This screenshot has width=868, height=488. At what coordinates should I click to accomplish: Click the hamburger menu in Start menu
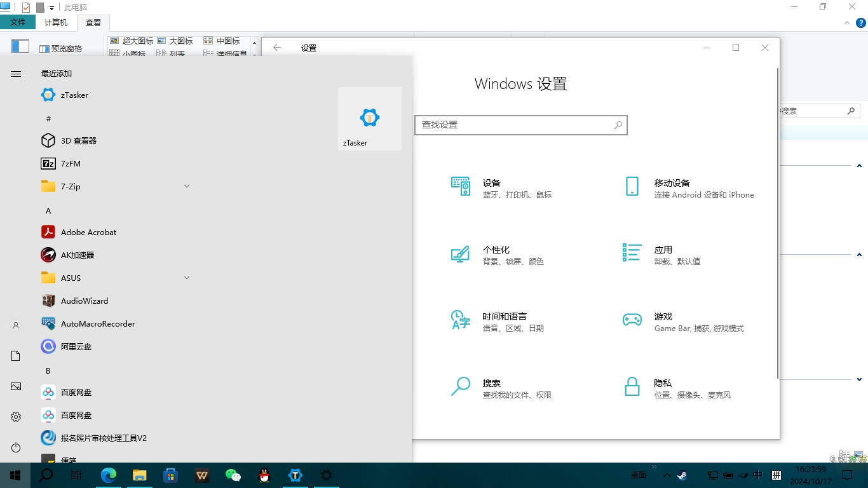point(16,74)
